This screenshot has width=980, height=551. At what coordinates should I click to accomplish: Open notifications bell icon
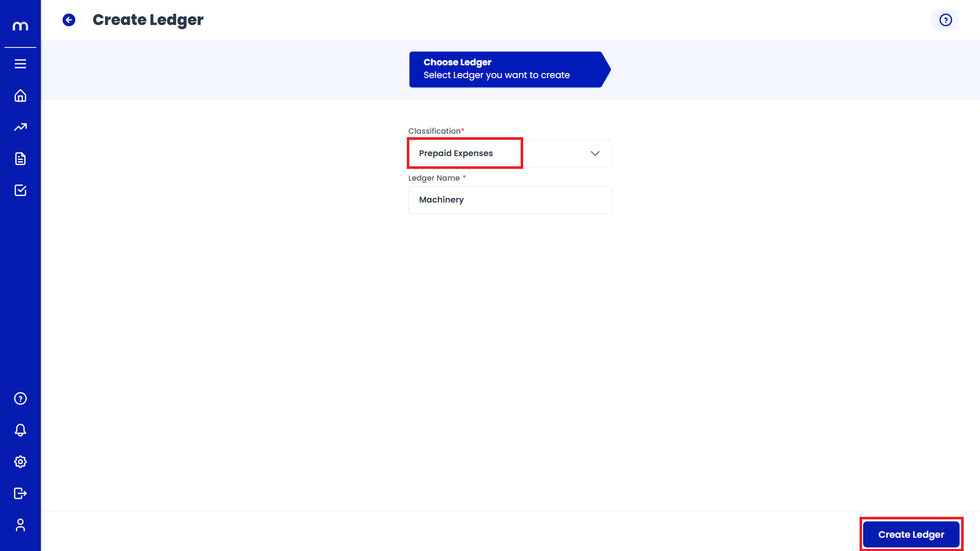click(x=20, y=430)
